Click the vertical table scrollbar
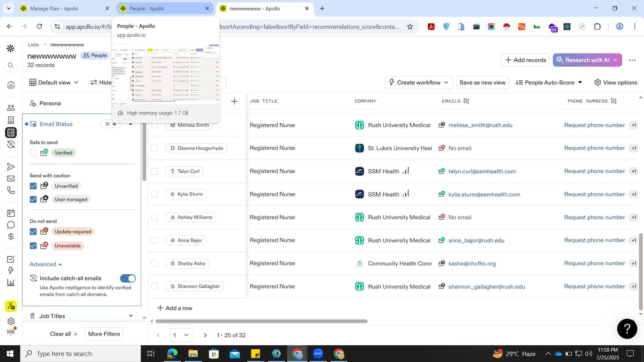 (641, 271)
